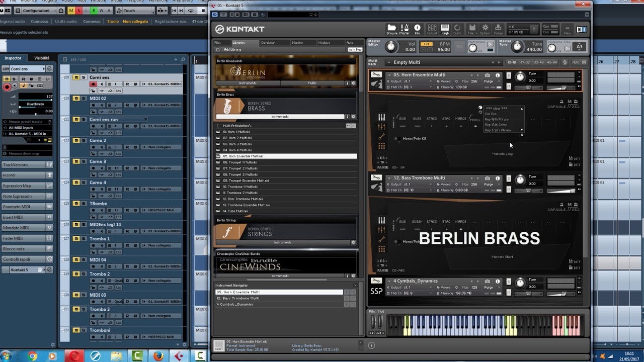The height and width of the screenshot is (362, 644).
Task: Toggle the Ext sync button in Master Editor
Action: point(427,44)
